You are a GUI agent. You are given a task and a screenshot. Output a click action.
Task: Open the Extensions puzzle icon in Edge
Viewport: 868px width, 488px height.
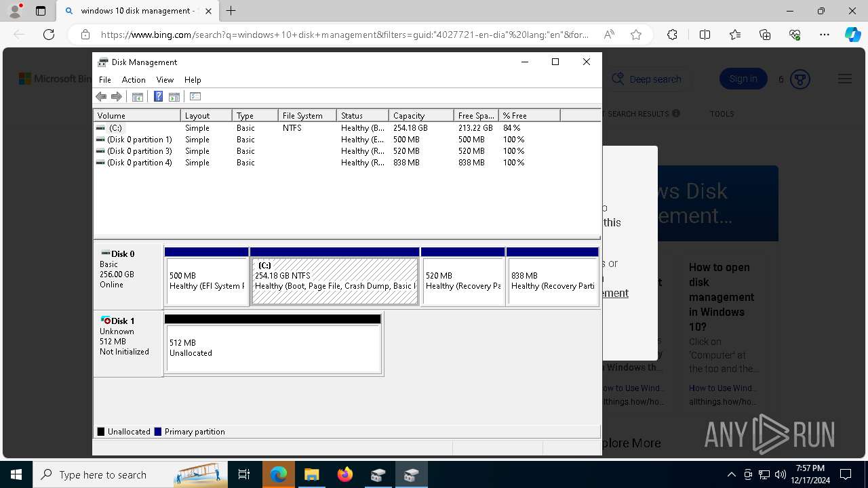coord(672,35)
